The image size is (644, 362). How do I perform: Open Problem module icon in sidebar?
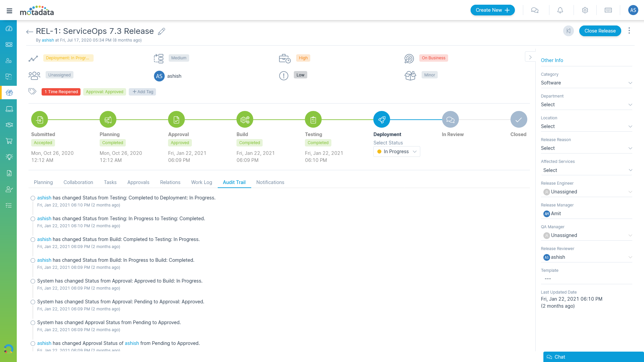9,61
